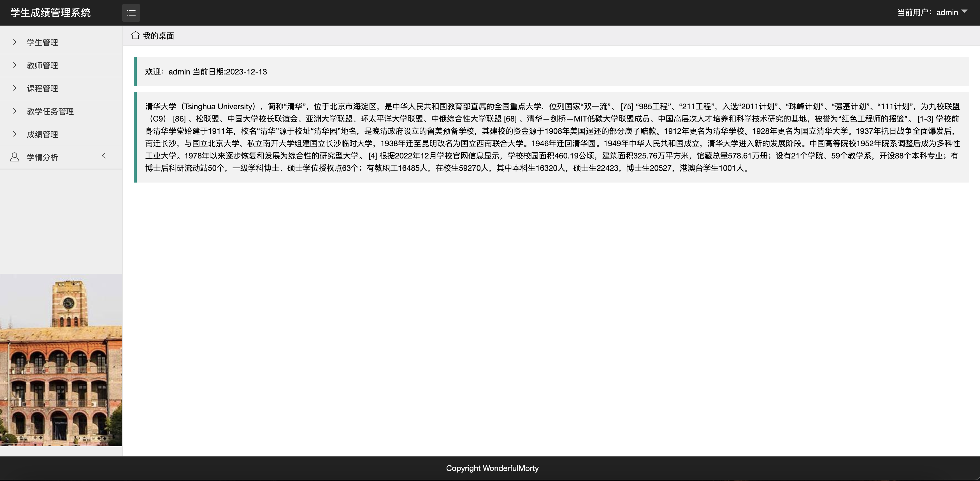
Task: Click the 学生成绩管理系统 title
Action: (50, 13)
